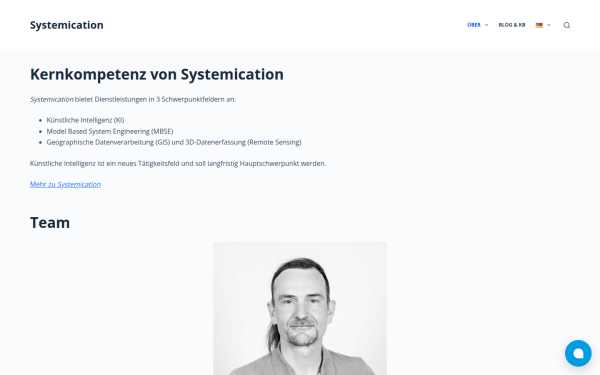
Task: Open the search icon in header
Action: point(567,25)
